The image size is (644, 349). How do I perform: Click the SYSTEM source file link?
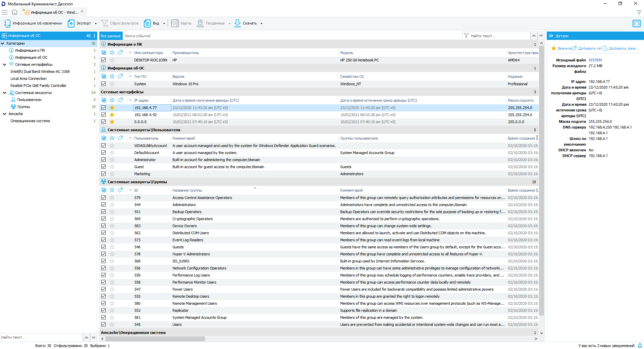(595, 60)
